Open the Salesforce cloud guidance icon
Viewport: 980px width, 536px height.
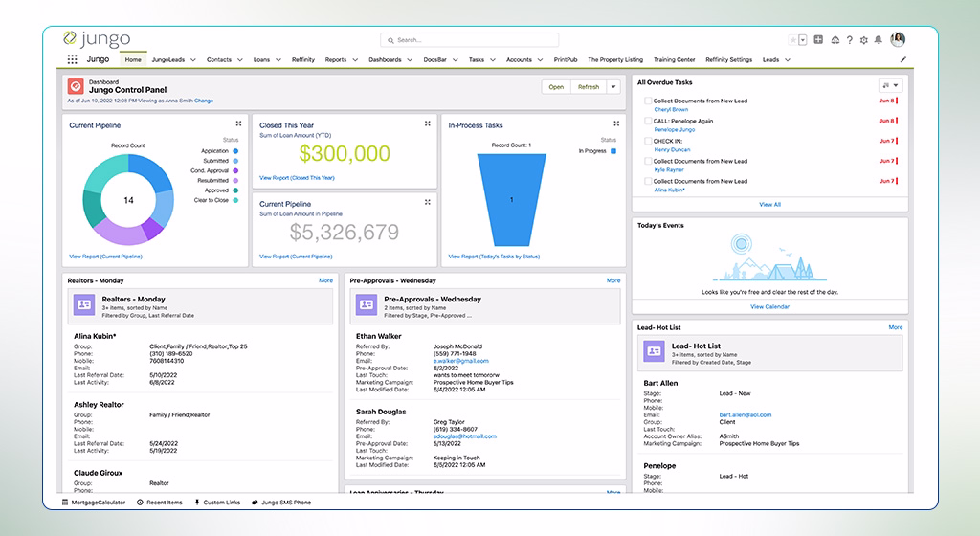(835, 40)
